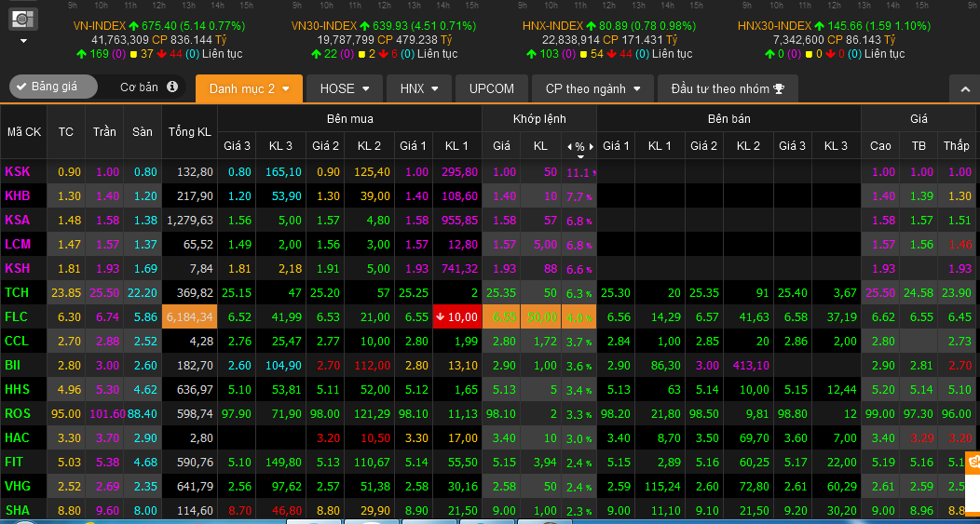Click KSK's change percent 11.1%
This screenshot has width=980, height=524.
[x=578, y=172]
